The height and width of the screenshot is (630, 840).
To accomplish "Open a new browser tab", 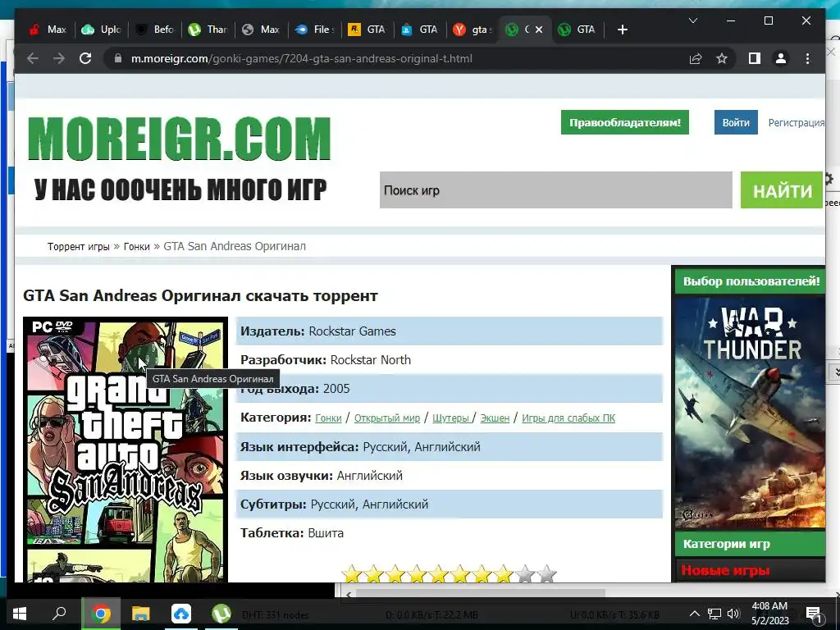I will point(622,30).
